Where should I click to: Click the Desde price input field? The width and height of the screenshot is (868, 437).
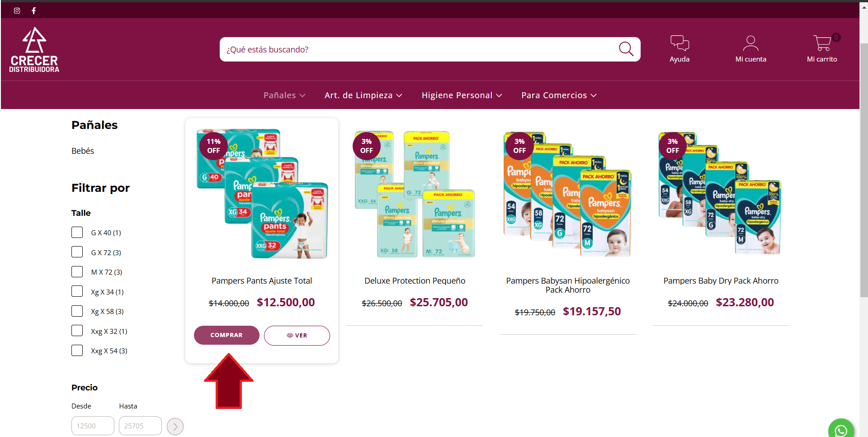click(93, 426)
